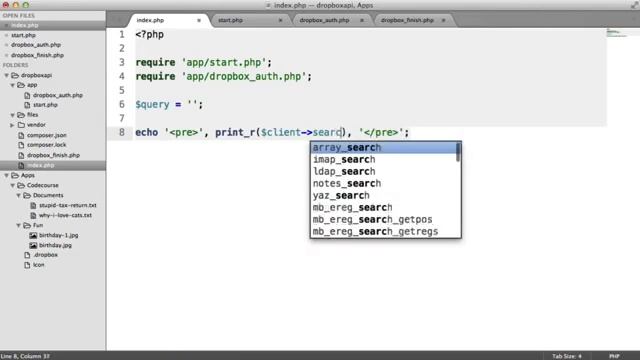The width and height of the screenshot is (640, 360).
Task: Click file icon beside .dropbox
Action: click(x=27, y=255)
